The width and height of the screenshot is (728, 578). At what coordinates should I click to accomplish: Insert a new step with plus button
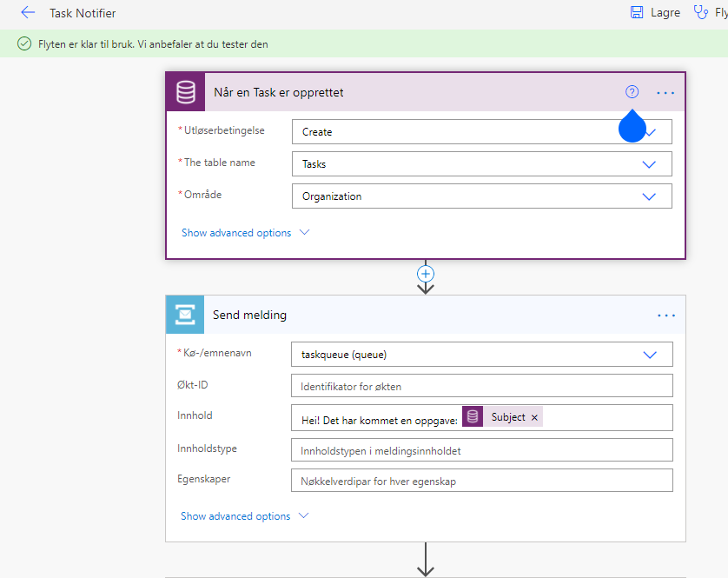(x=426, y=274)
